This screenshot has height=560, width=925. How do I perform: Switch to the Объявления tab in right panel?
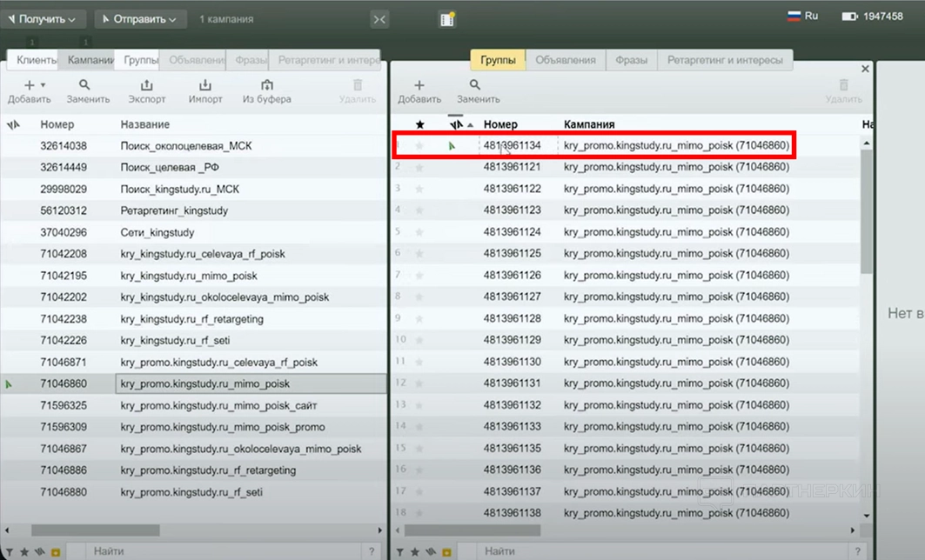point(566,60)
